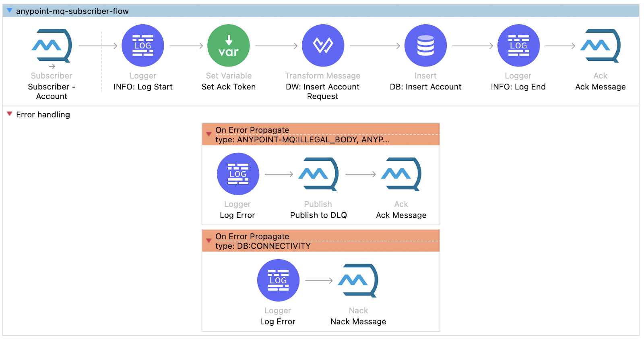The image size is (644, 339).
Task: Click the 'Subscriber - Account' label
Action: (52, 92)
